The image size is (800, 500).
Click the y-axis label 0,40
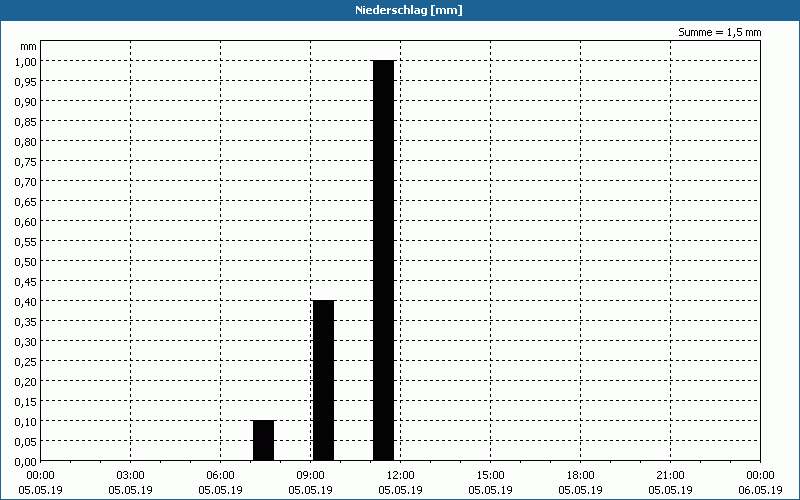pos(25,302)
